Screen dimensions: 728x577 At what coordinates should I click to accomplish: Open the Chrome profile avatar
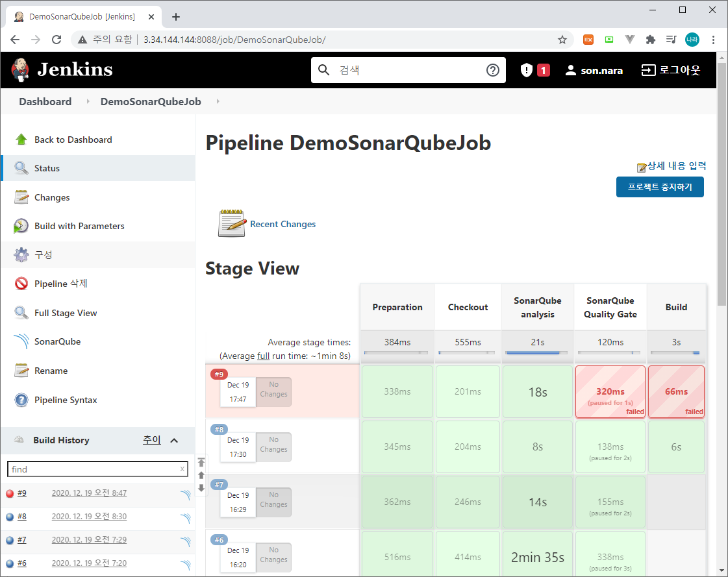pyautogui.click(x=692, y=40)
